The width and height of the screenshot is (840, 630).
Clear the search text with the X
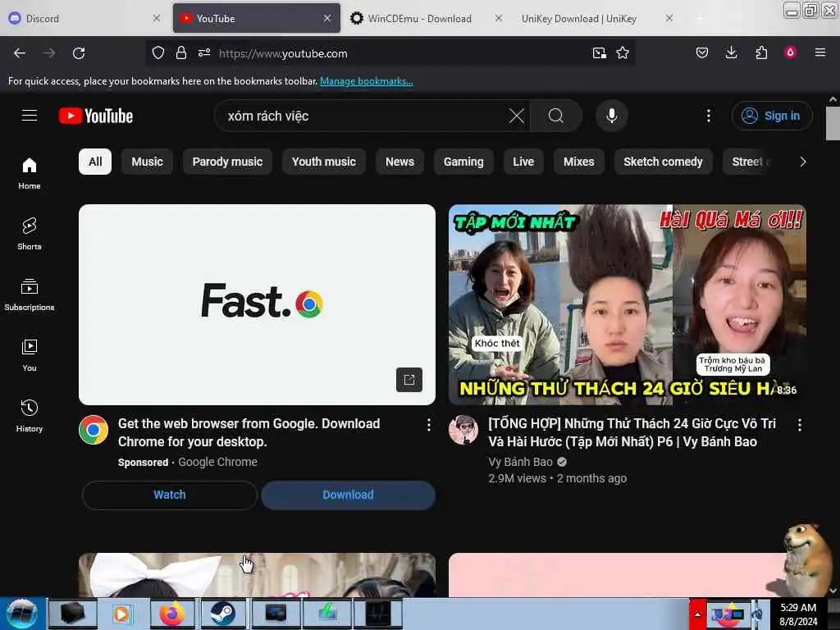tap(517, 116)
